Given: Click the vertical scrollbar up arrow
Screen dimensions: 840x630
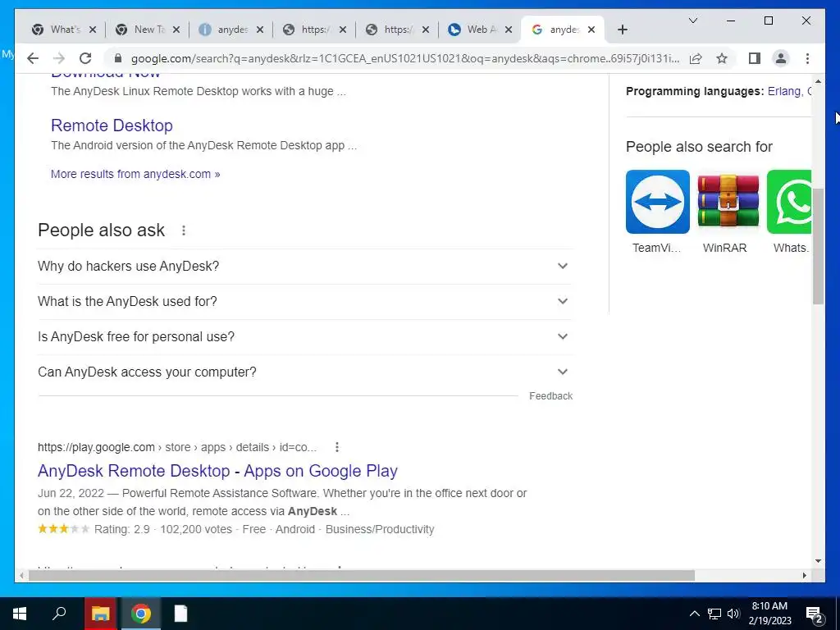Looking at the screenshot, I should click(818, 81).
